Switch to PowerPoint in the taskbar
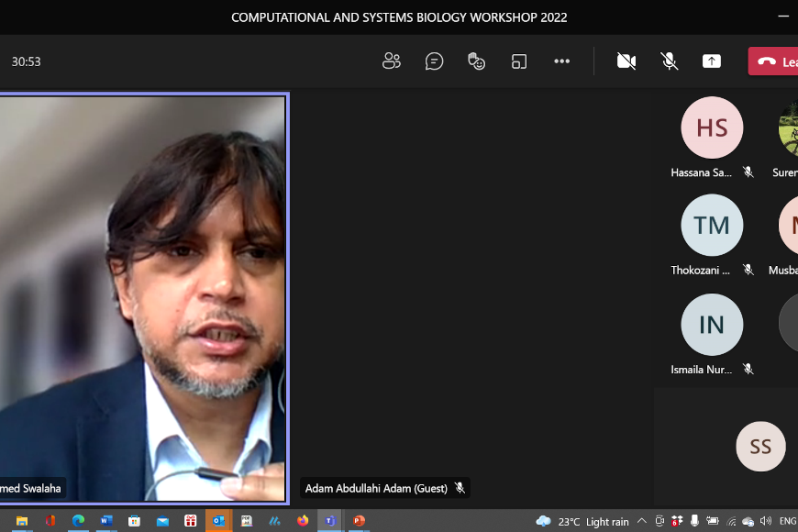This screenshot has width=798, height=532. pos(359,521)
